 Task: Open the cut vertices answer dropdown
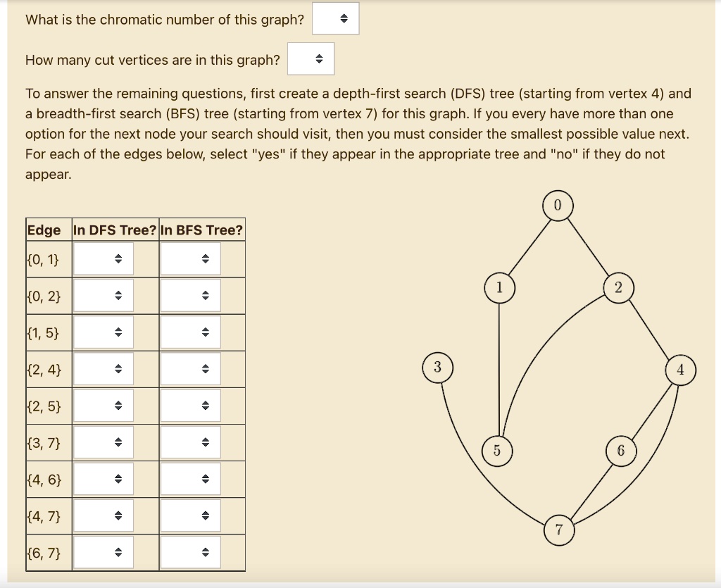coord(310,58)
